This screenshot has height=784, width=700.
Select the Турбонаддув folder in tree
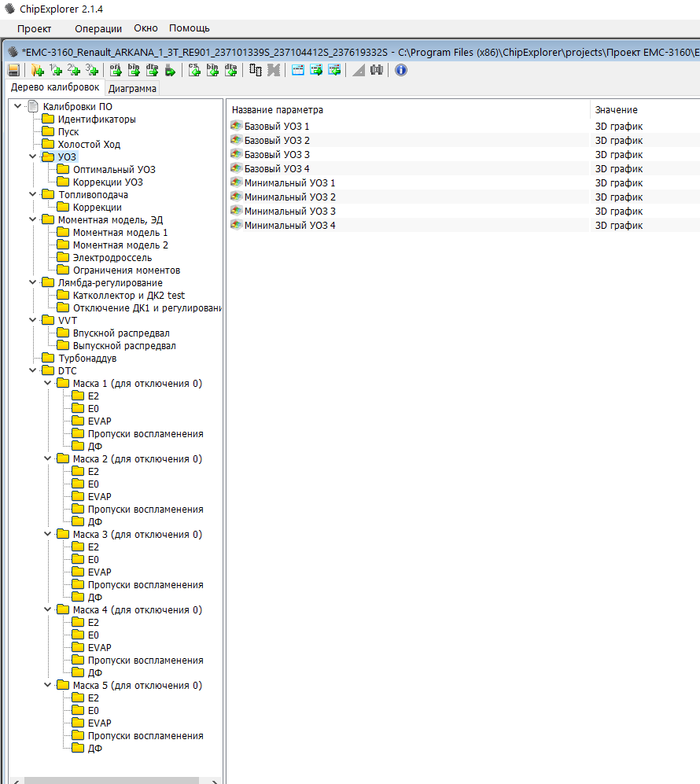click(x=87, y=359)
